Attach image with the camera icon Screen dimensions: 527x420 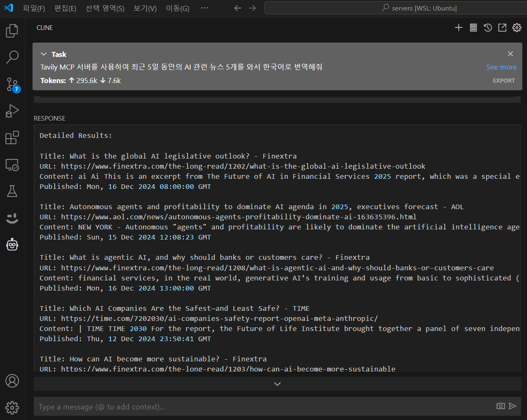[500, 406]
